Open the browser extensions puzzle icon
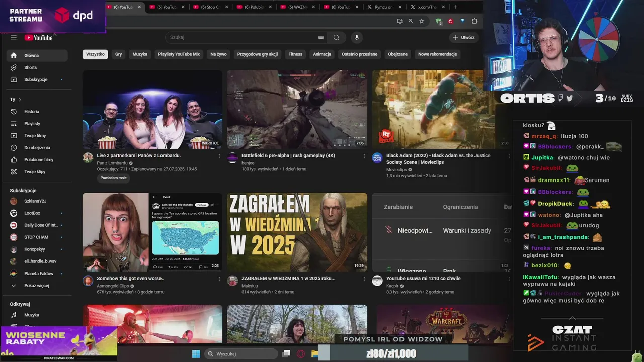Screen dimensions: 644x362 pyautogui.click(x=474, y=21)
